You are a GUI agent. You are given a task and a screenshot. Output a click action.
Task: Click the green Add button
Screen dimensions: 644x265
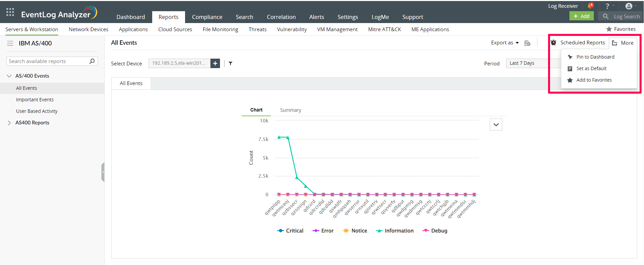click(581, 16)
